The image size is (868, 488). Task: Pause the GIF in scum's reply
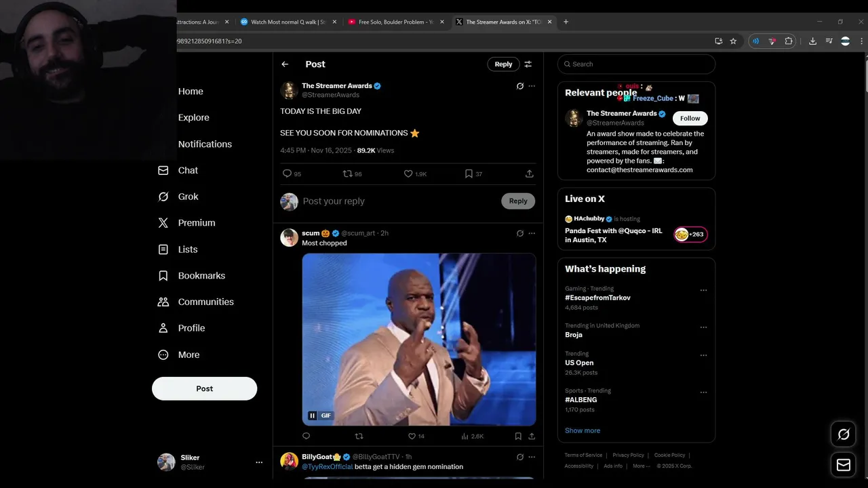[x=312, y=415]
